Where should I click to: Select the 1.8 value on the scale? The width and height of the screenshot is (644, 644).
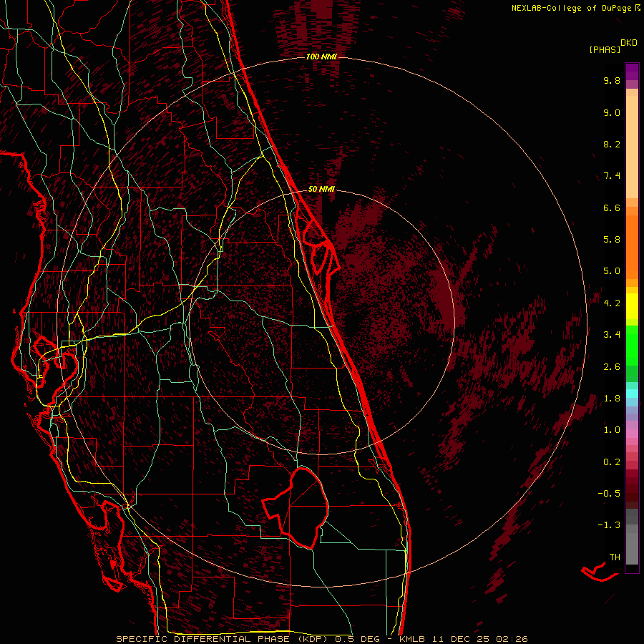click(x=612, y=399)
